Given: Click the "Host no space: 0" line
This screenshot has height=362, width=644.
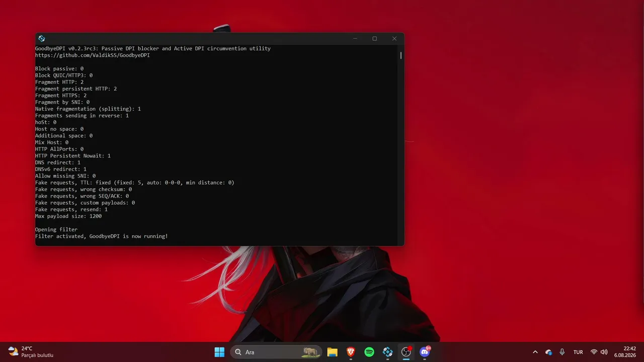Looking at the screenshot, I should (x=59, y=129).
